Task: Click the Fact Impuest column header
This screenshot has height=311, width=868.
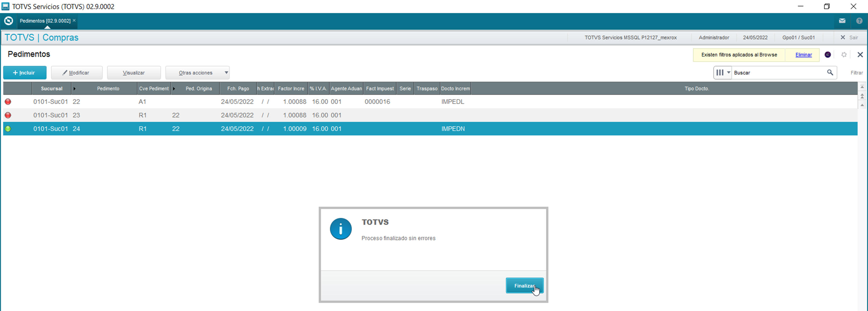Action: click(380, 88)
